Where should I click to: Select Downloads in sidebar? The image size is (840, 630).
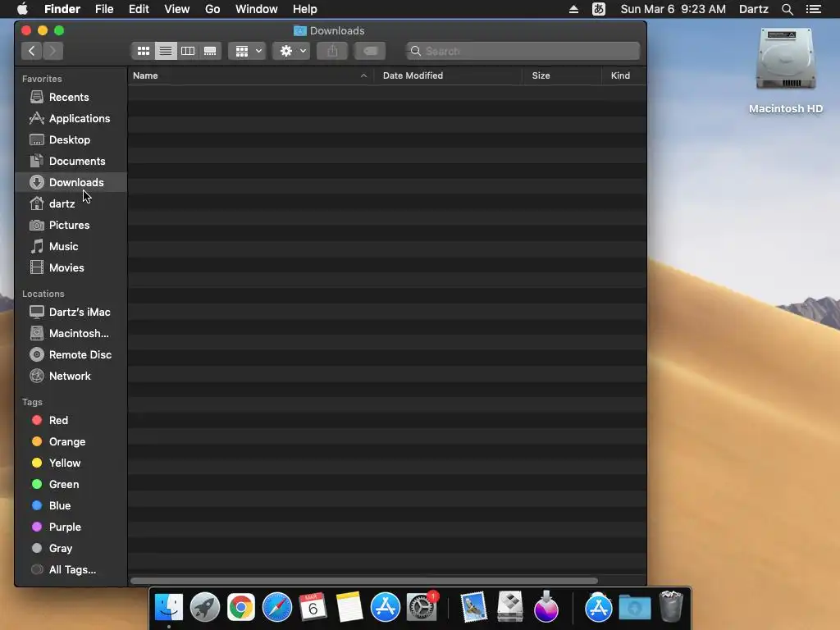click(x=71, y=183)
